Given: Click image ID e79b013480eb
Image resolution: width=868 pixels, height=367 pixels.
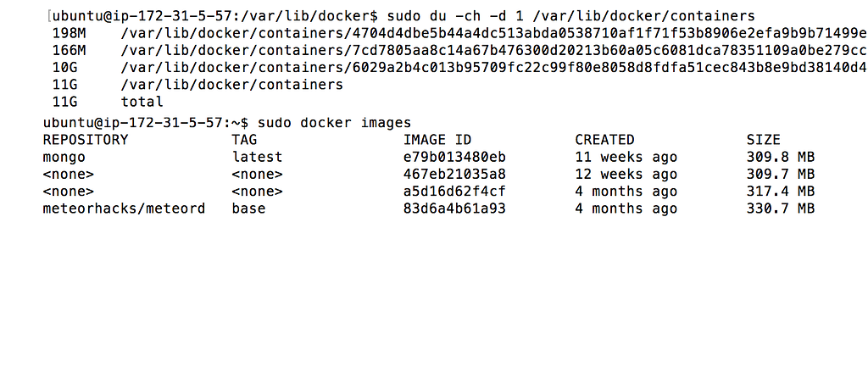Looking at the screenshot, I should coord(454,157).
